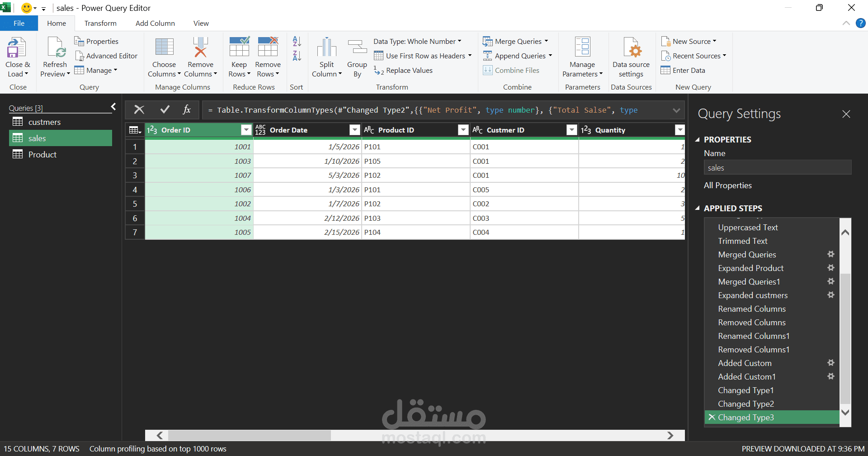Change data type of Order Date column
The height and width of the screenshot is (456, 868).
click(x=260, y=130)
